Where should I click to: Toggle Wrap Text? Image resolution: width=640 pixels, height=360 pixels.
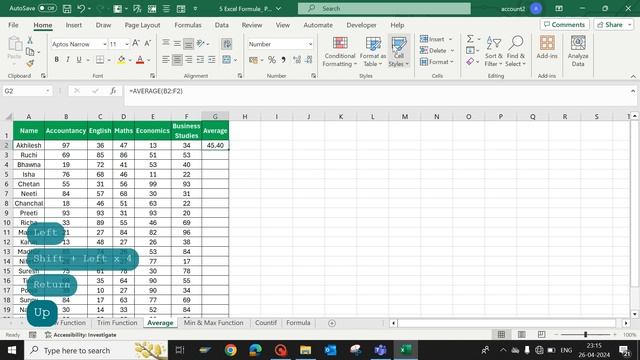tap(227, 44)
